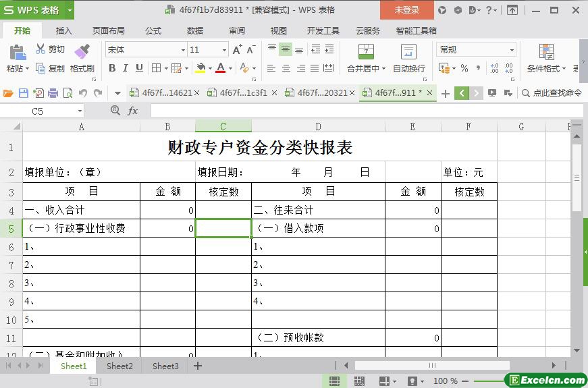Expand the number format dropdown (常规)

[512, 50]
